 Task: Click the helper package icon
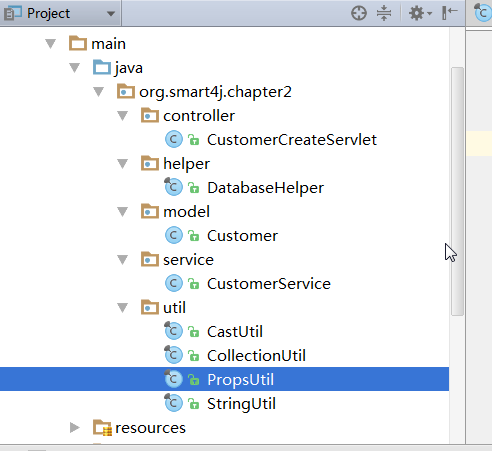pos(150,163)
